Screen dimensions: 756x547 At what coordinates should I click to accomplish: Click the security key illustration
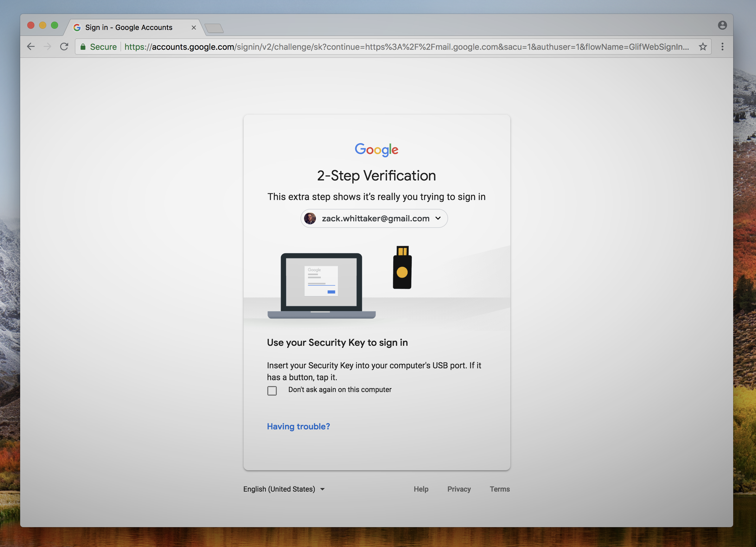coord(402,268)
